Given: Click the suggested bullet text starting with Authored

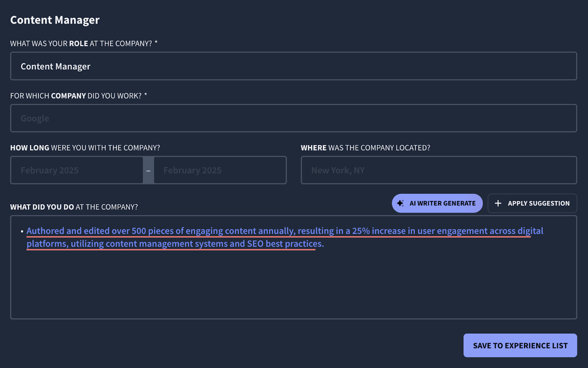Looking at the screenshot, I should coord(285,237).
